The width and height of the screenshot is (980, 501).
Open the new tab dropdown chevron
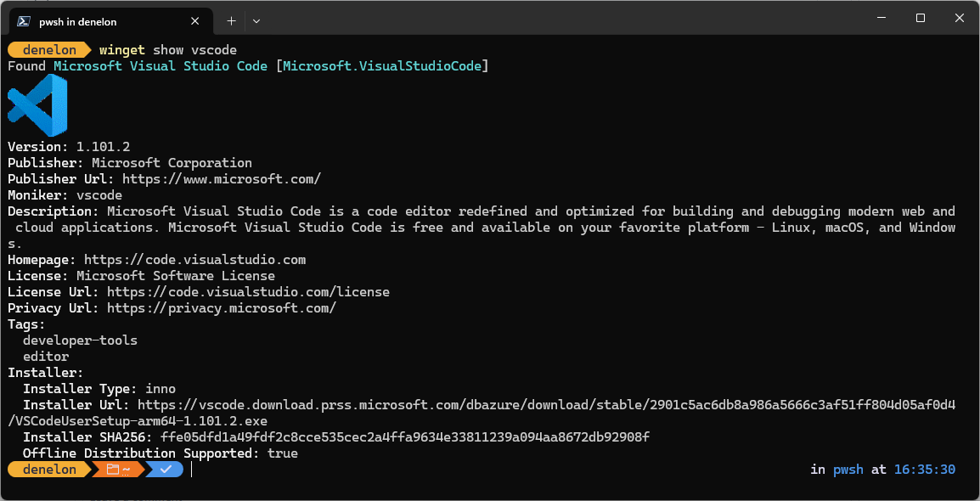(256, 20)
